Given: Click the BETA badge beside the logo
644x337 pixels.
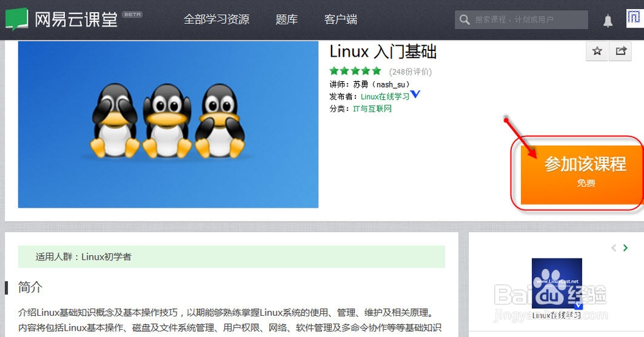Looking at the screenshot, I should coord(132,14).
